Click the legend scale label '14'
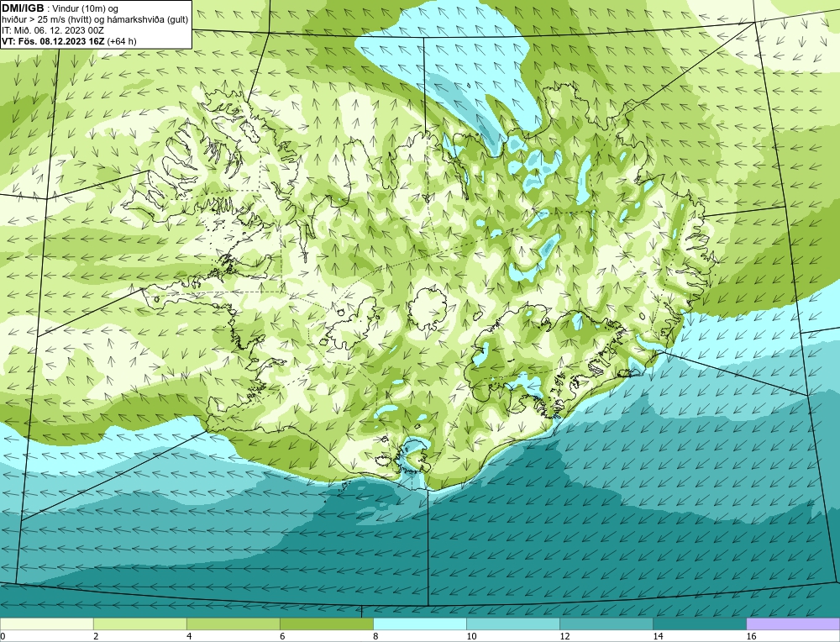The height and width of the screenshot is (642, 840). pyautogui.click(x=658, y=636)
